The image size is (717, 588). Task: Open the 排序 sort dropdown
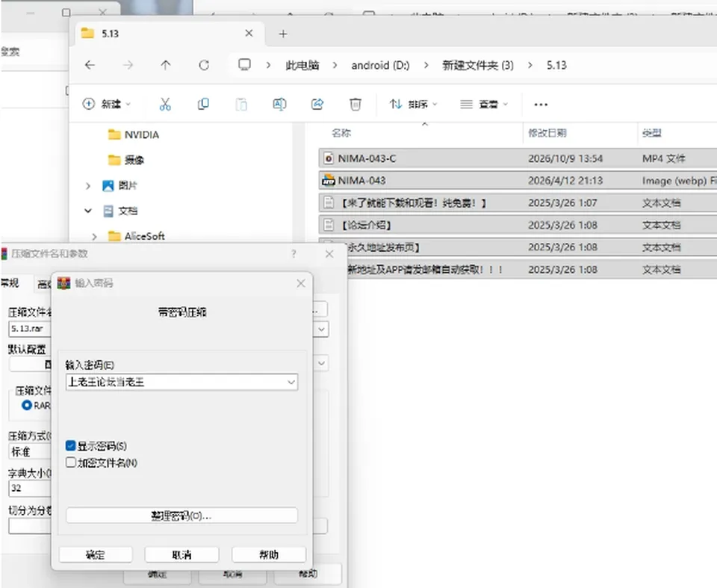point(413,105)
